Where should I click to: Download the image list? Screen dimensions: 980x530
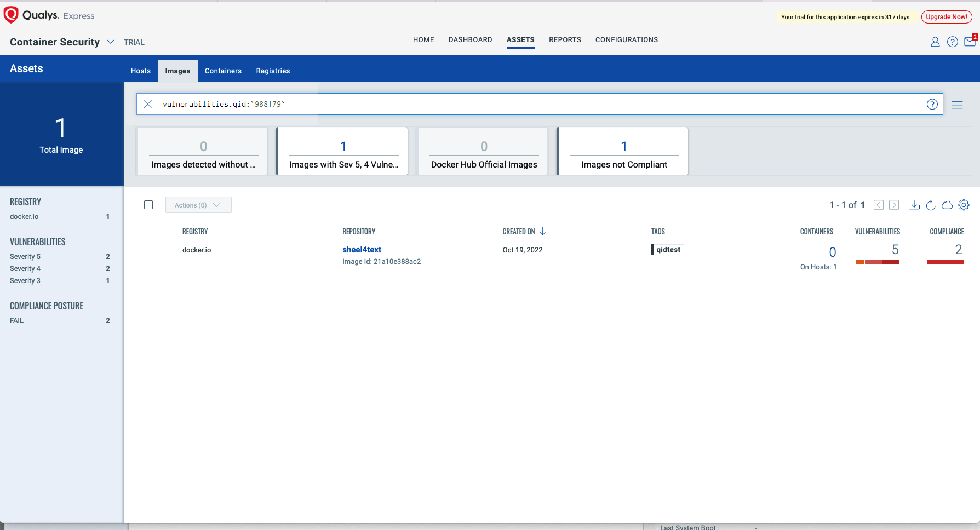[x=914, y=205]
